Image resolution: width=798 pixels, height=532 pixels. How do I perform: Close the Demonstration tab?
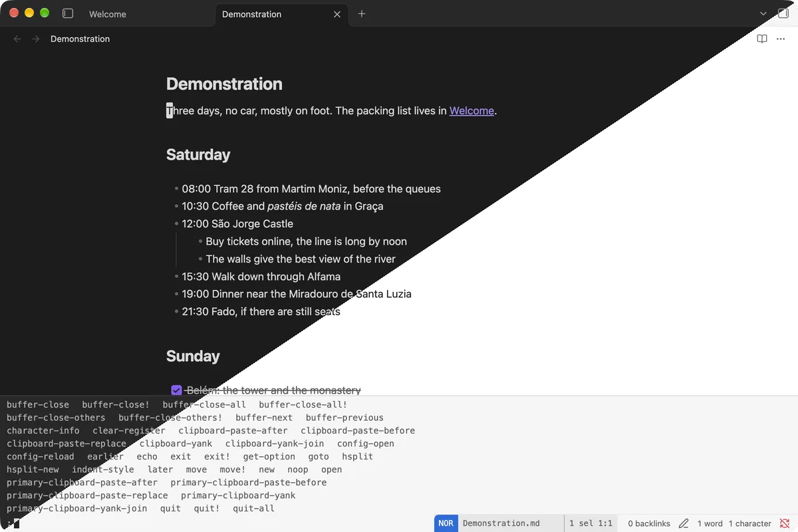click(x=337, y=14)
